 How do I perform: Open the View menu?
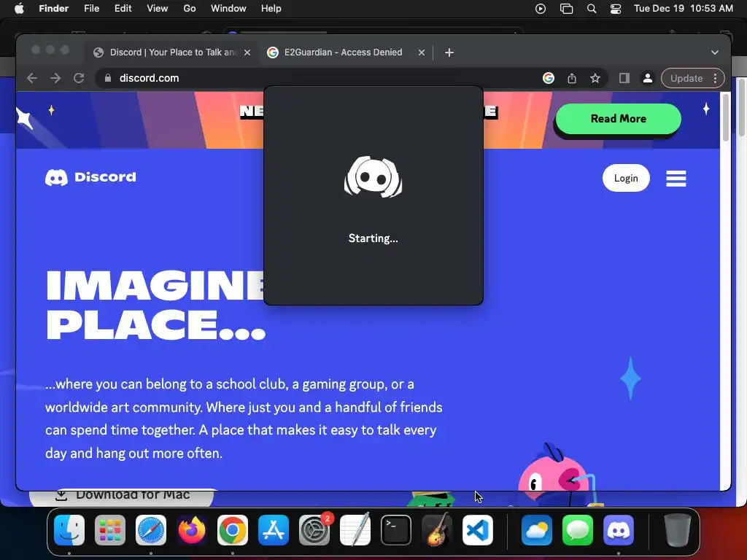[x=158, y=9]
